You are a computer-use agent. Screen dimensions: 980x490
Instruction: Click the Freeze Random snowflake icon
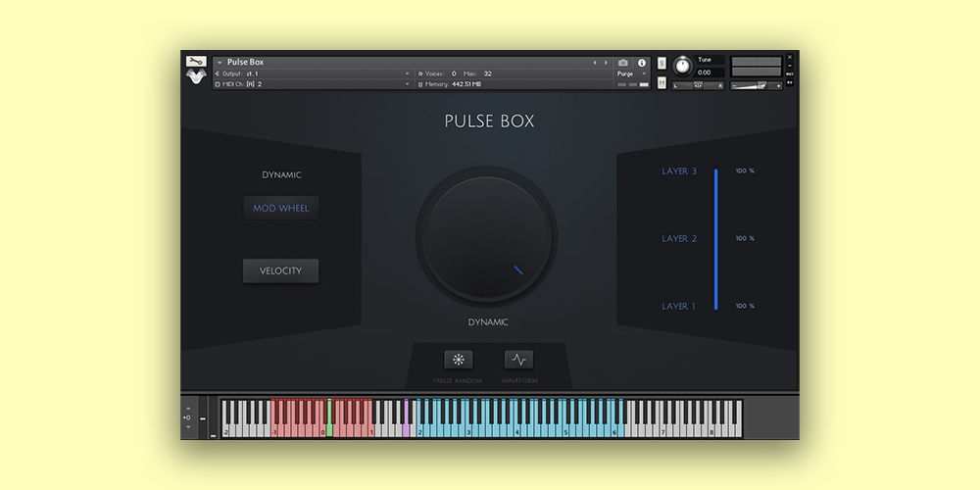(x=458, y=360)
